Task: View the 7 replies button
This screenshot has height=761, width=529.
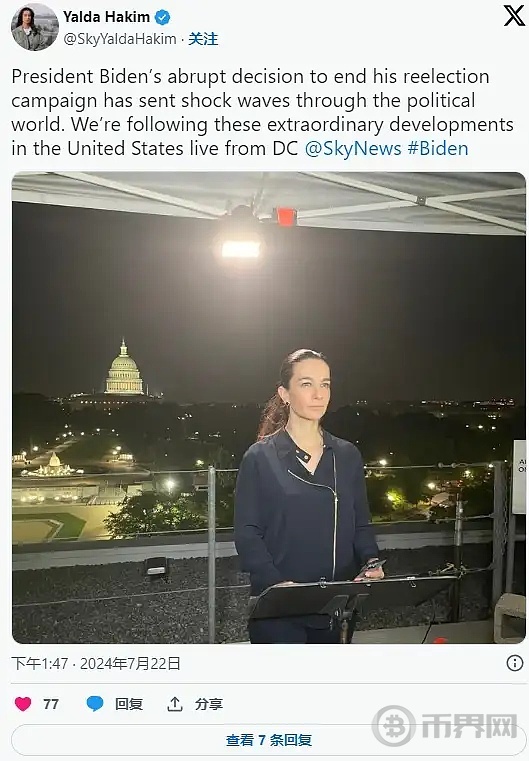Action: tap(268, 740)
